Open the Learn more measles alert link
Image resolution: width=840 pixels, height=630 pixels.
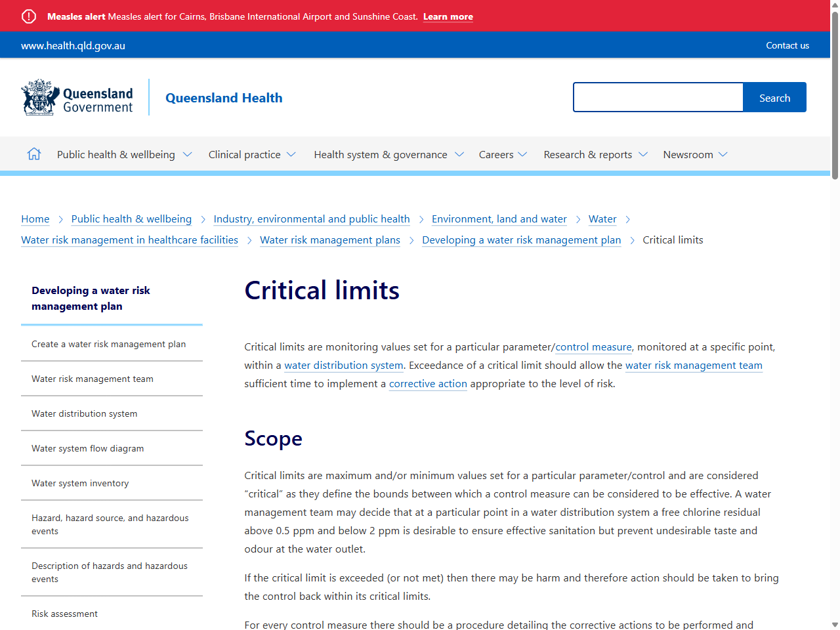[448, 16]
